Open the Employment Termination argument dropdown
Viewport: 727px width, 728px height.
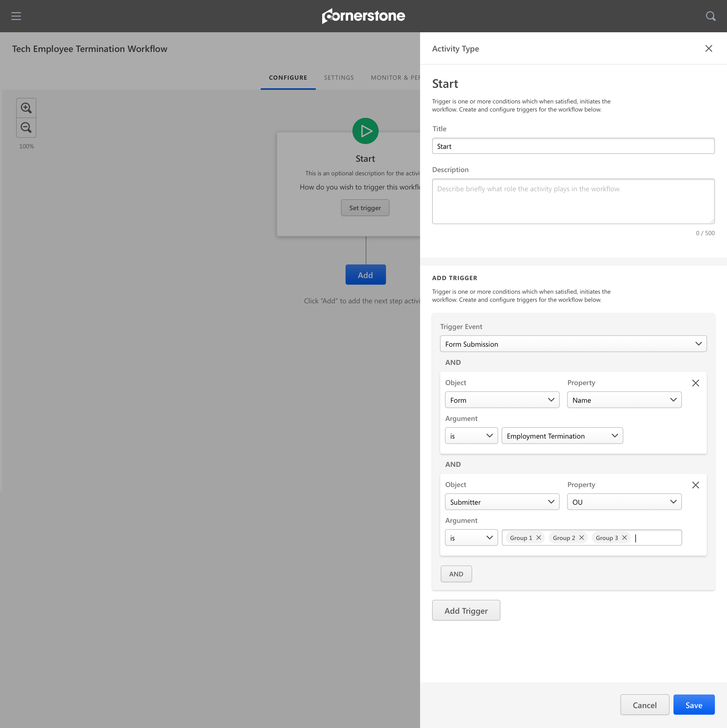(562, 436)
